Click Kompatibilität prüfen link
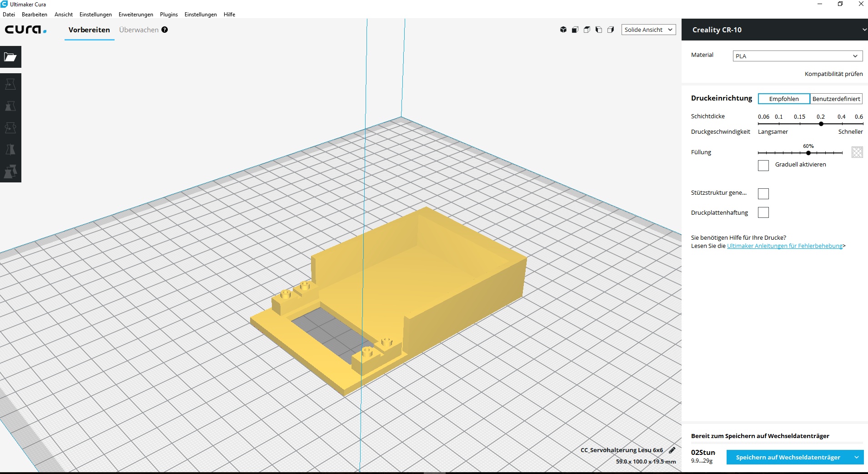Screen dimensions: 868x474 pos(833,74)
